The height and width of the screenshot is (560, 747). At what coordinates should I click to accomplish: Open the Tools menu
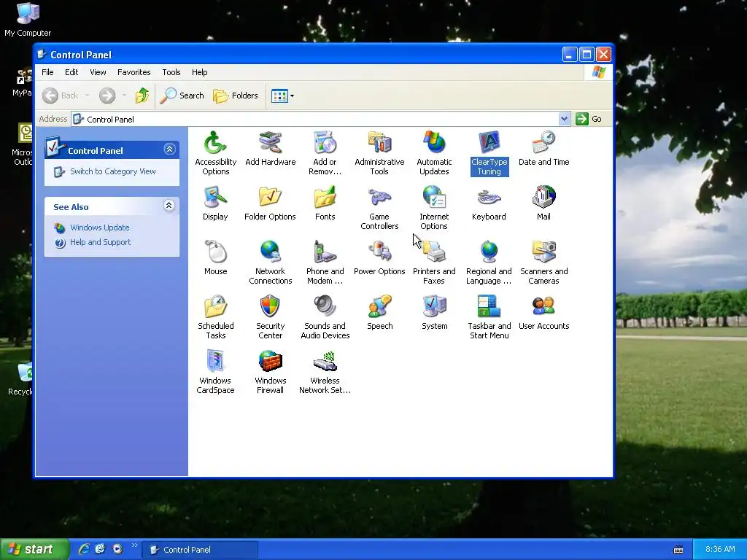pos(171,72)
